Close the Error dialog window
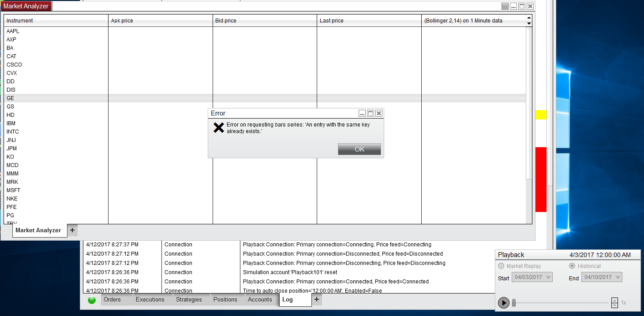The image size is (644, 316). tap(378, 113)
